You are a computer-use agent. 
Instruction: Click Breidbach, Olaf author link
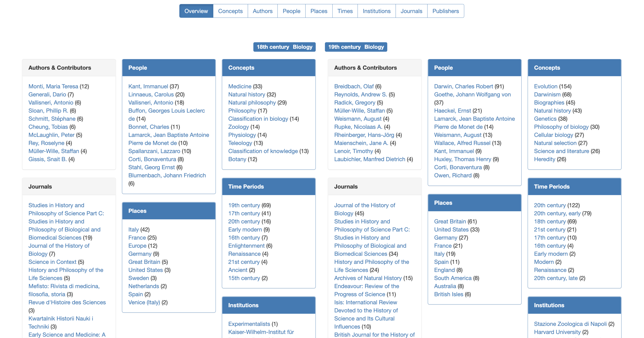click(354, 86)
